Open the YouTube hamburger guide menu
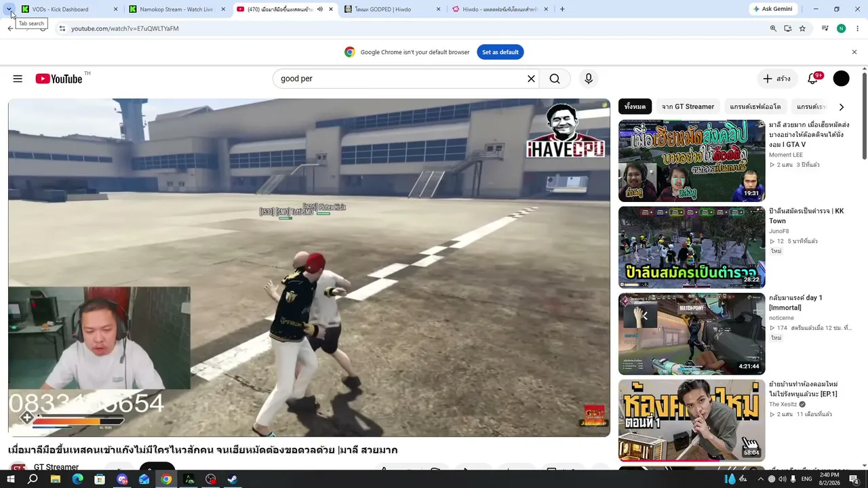This screenshot has width=868, height=488. coord(18,79)
